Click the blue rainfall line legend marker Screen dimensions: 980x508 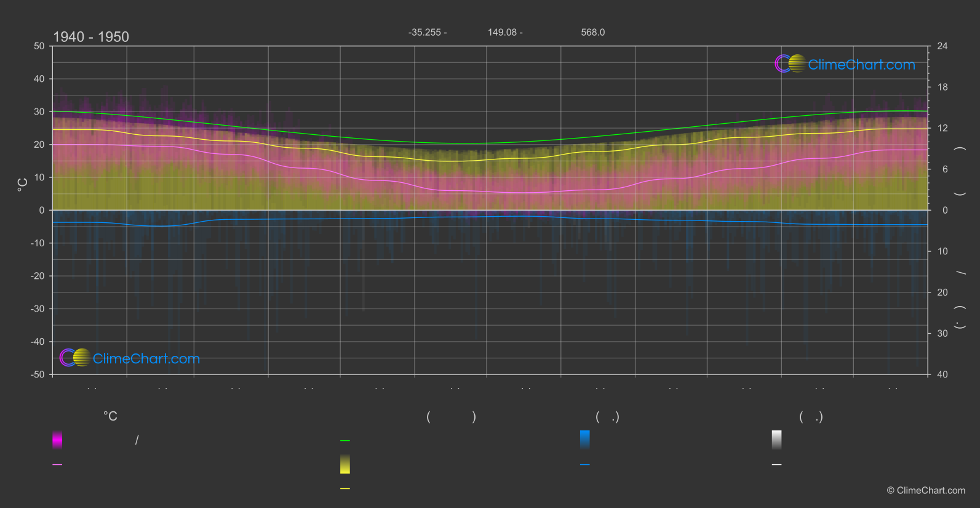point(585,465)
